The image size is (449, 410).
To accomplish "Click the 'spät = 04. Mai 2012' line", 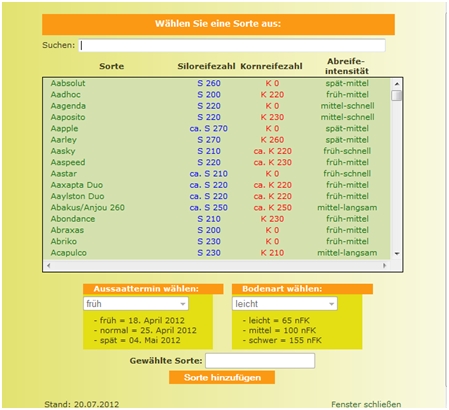I will pyautogui.click(x=137, y=340).
